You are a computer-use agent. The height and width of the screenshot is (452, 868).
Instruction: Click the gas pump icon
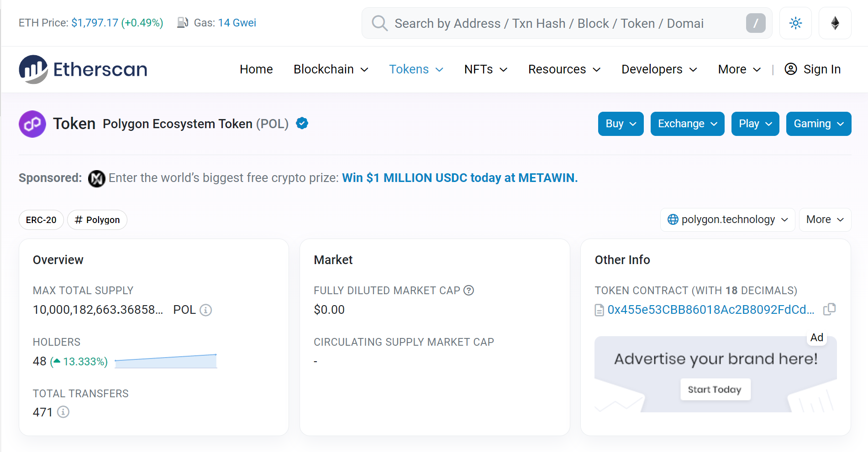tap(183, 22)
